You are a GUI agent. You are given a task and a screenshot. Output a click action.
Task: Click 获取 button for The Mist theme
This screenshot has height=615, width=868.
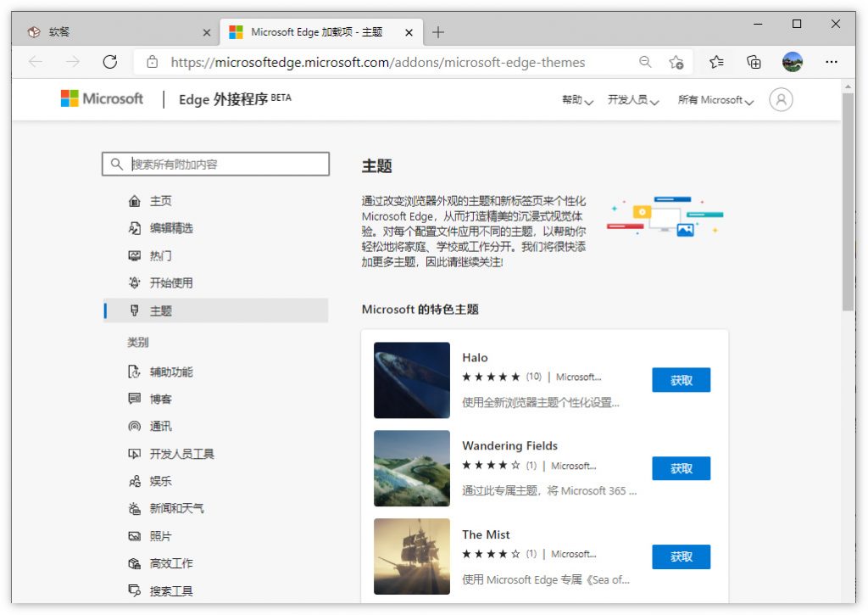pos(681,557)
